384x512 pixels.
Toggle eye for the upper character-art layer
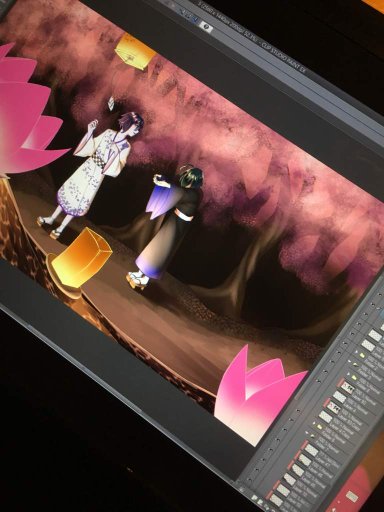[x=325, y=372]
